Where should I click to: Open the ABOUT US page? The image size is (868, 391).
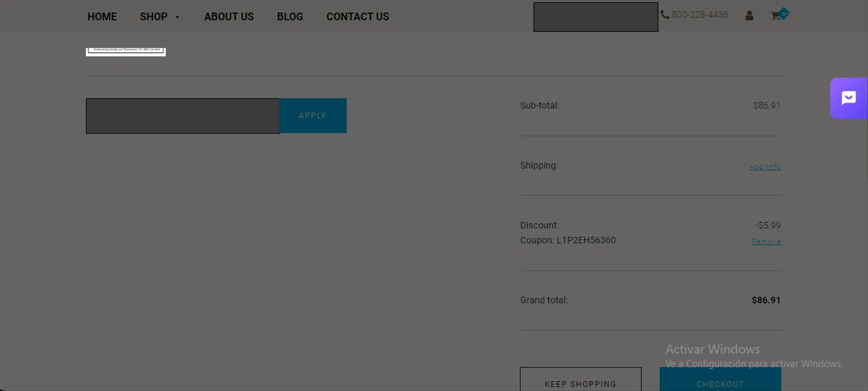(229, 17)
